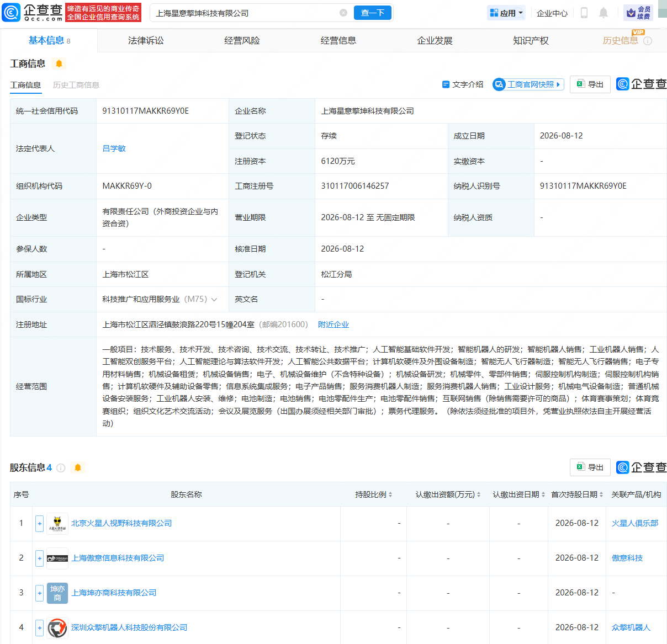Viewport: 667px width, 644px height.
Task: Open 工商官网快照 button
Action: [x=528, y=84]
